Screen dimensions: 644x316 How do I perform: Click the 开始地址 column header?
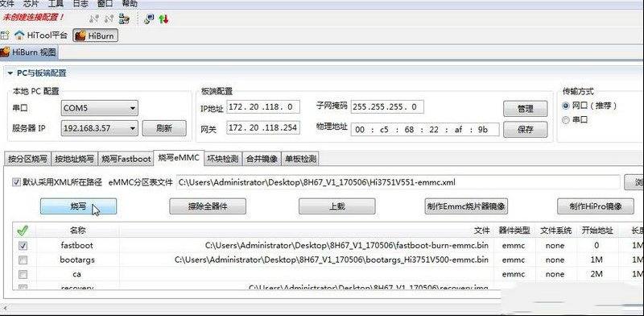click(597, 231)
